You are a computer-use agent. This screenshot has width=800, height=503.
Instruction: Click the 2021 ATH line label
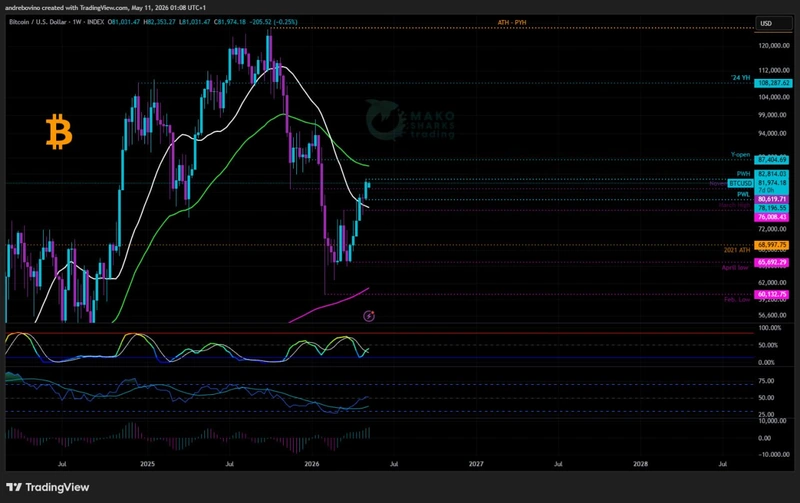(x=737, y=250)
